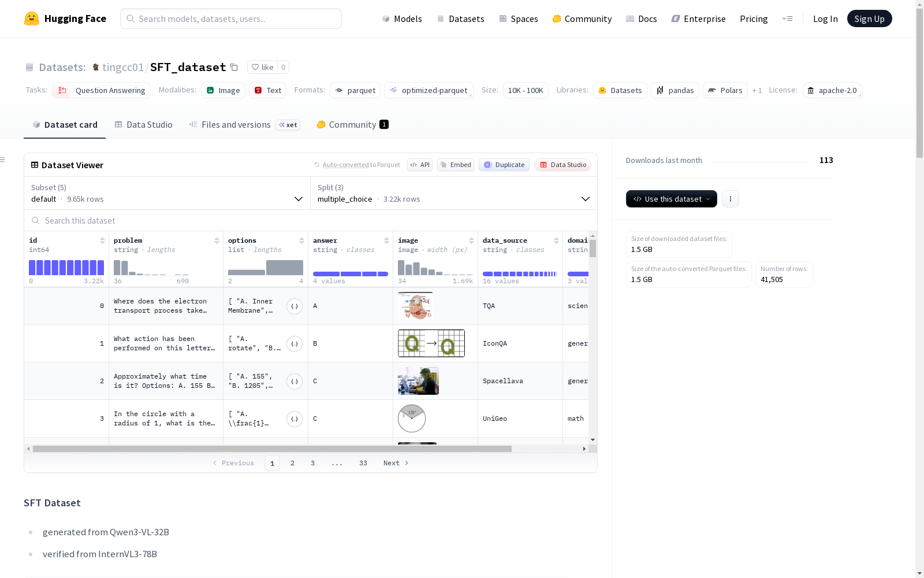The width and height of the screenshot is (924, 578).
Task: Open the row 3 circle diagram thumbnail
Action: pyautogui.click(x=412, y=418)
